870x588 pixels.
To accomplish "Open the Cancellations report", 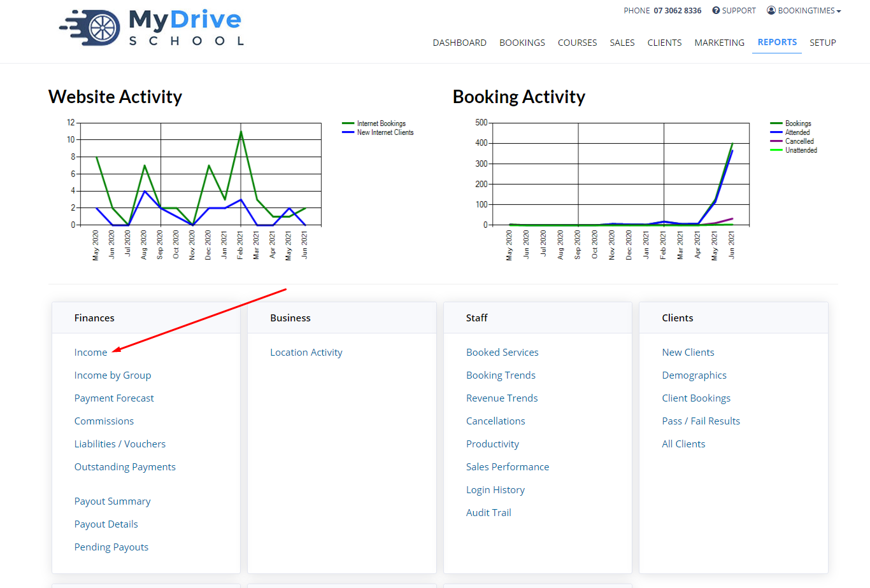I will click(x=496, y=421).
